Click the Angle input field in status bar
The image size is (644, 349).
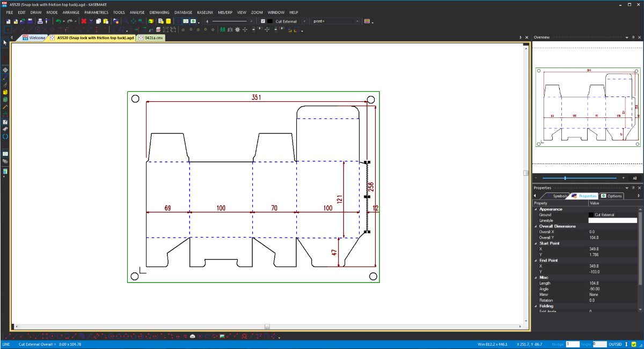pos(599,344)
